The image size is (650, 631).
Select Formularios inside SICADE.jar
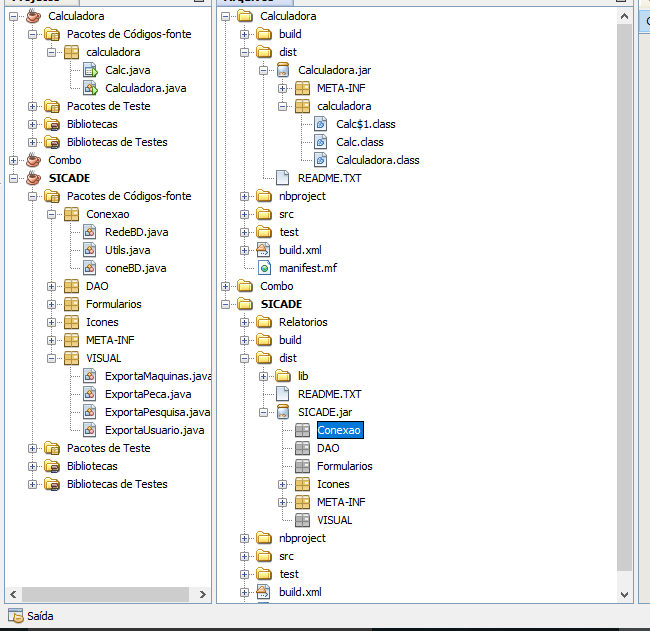344,466
